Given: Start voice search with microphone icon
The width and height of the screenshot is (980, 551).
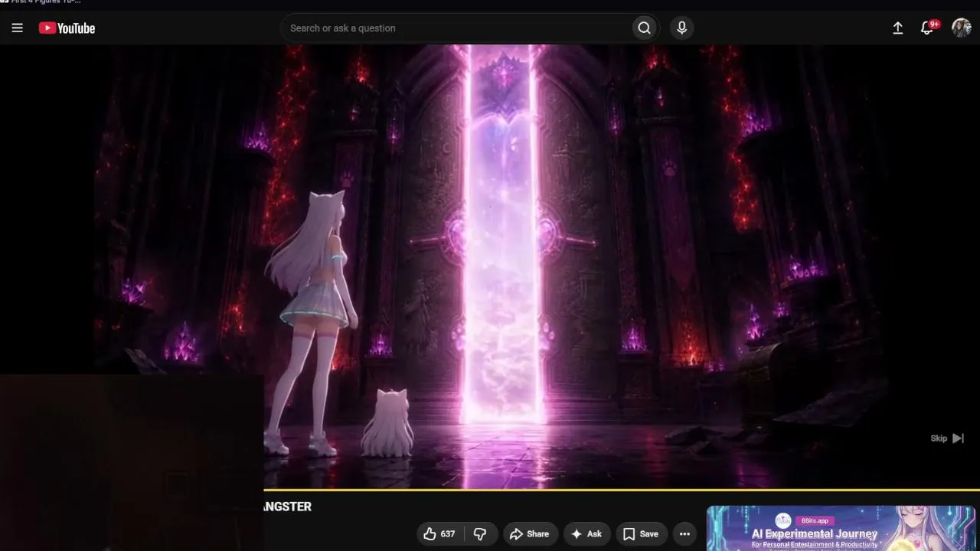Looking at the screenshot, I should click(x=682, y=28).
